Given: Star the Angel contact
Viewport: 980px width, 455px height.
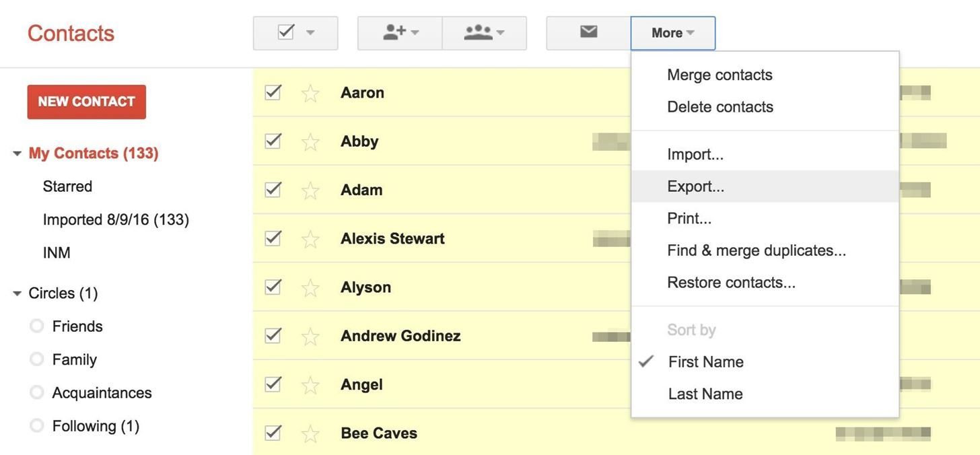Looking at the screenshot, I should click(310, 385).
